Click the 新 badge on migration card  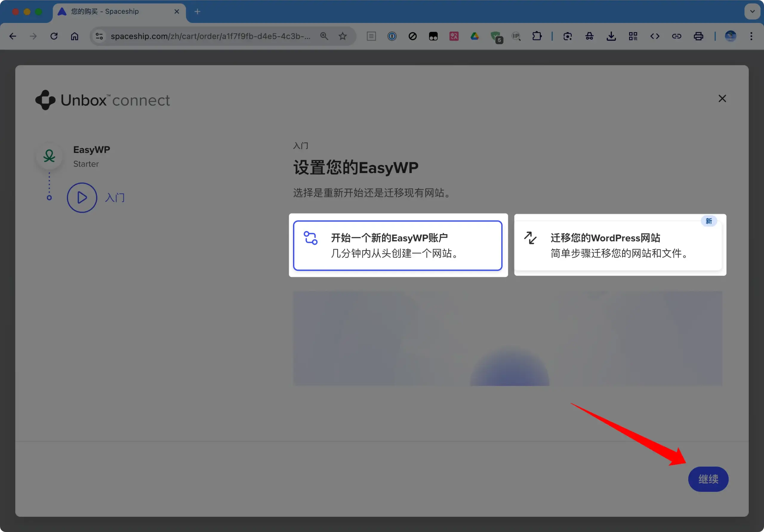709,221
